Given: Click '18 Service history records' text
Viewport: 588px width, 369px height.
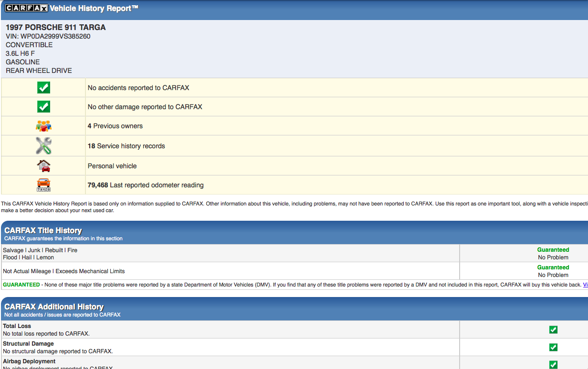Looking at the screenshot, I should click(x=126, y=146).
